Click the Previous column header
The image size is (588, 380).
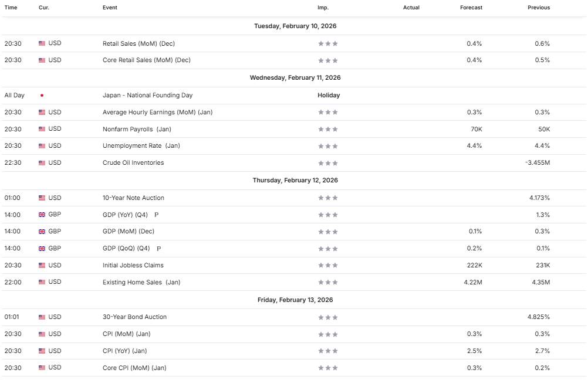coord(539,8)
